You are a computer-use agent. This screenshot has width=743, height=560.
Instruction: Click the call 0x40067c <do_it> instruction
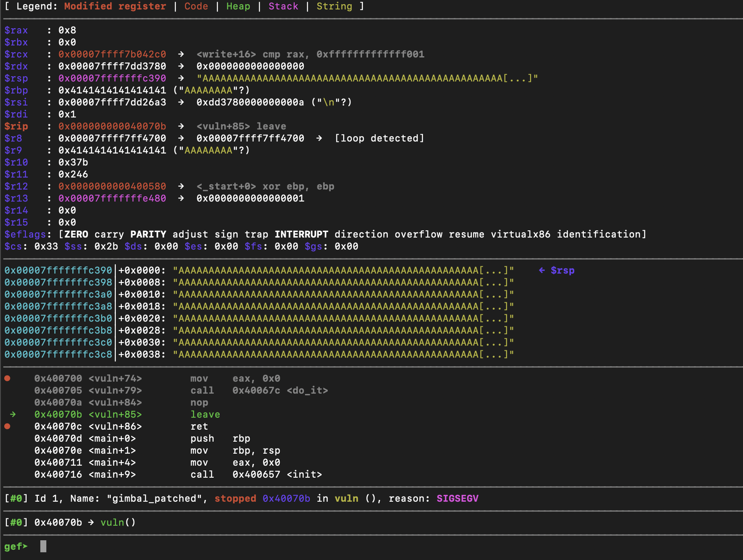click(x=259, y=391)
